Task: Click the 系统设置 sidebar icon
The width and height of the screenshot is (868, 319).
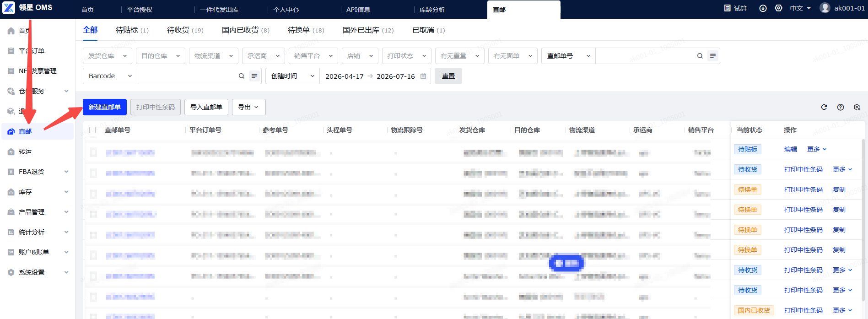Action: pyautogui.click(x=11, y=272)
